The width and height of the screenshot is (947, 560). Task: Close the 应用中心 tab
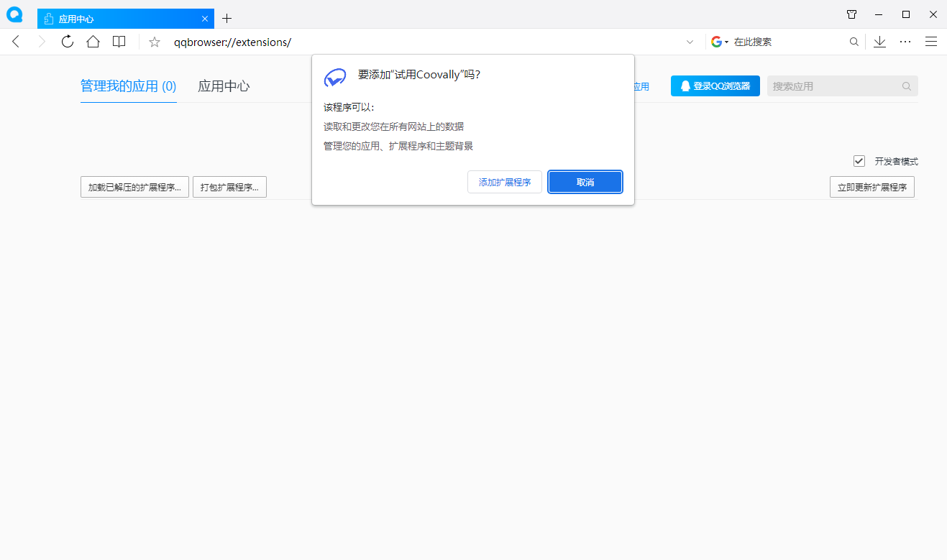[x=205, y=19]
